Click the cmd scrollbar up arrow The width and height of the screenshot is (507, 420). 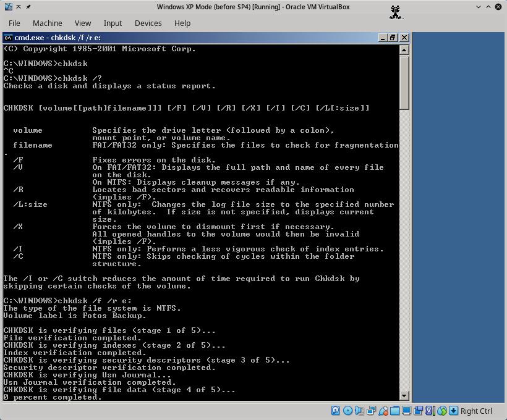pyautogui.click(x=404, y=50)
